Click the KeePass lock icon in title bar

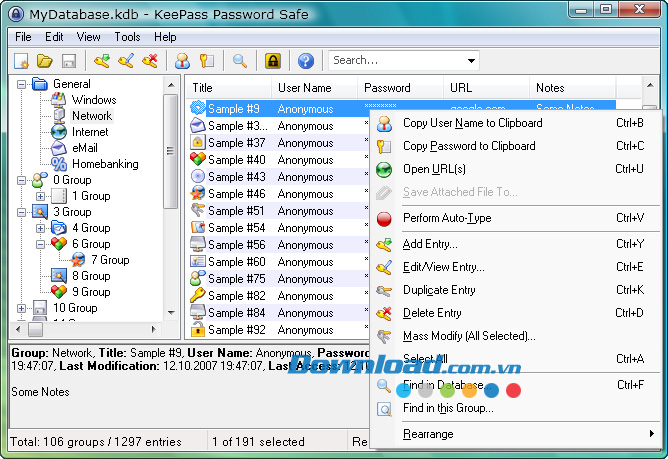(x=16, y=14)
